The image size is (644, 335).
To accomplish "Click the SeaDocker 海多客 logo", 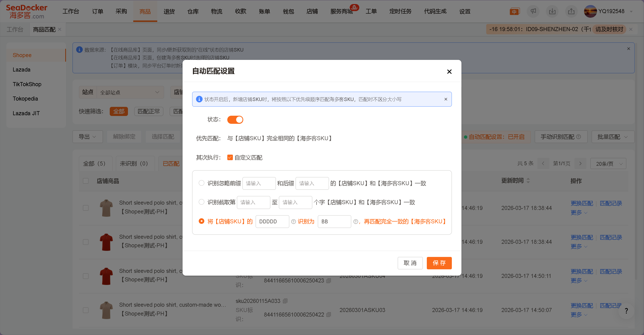I will click(26, 11).
